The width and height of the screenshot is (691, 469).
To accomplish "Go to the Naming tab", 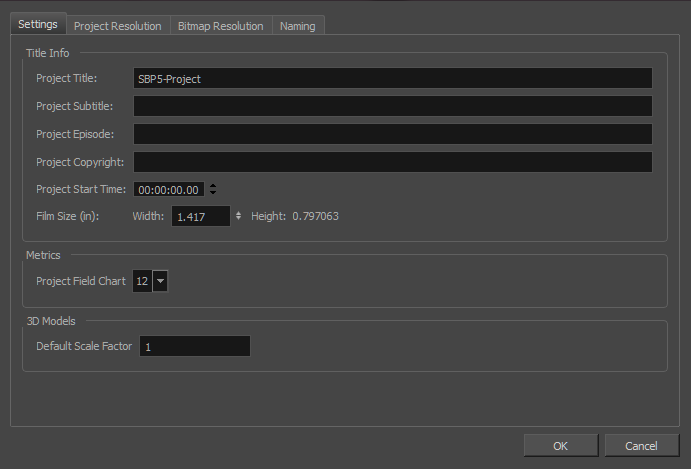I will [x=298, y=26].
